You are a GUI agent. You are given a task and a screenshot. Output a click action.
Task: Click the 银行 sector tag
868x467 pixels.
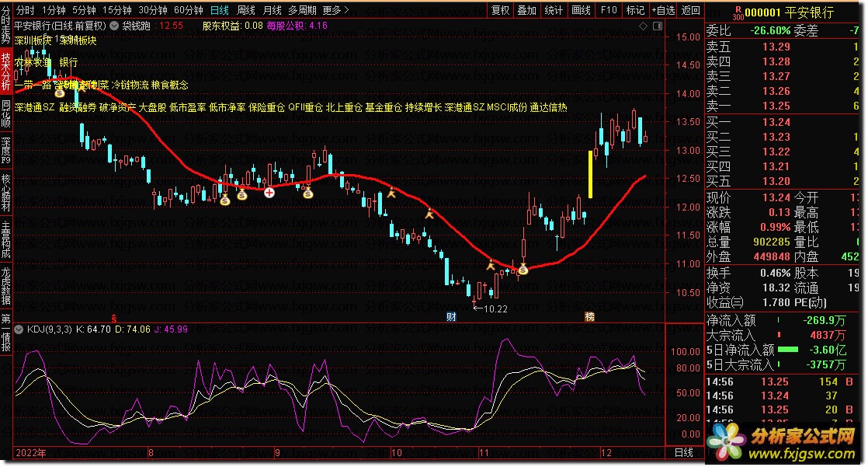(x=68, y=63)
